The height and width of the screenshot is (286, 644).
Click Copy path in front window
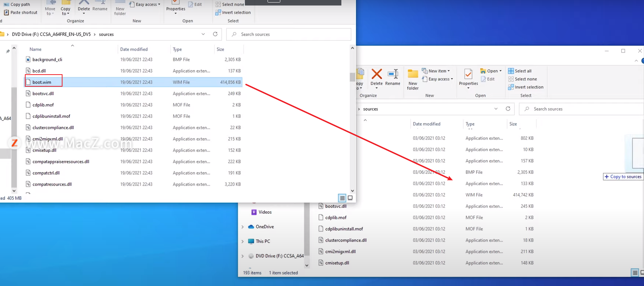click(17, 4)
